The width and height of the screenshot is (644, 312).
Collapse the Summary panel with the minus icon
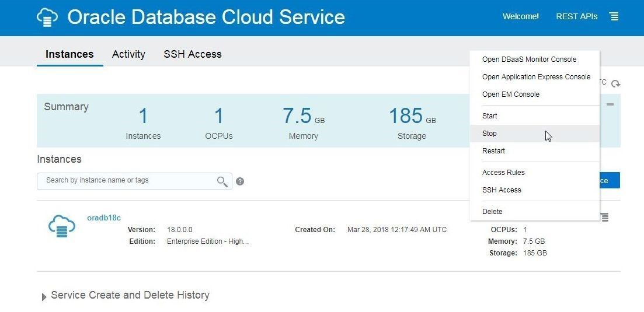(610, 104)
